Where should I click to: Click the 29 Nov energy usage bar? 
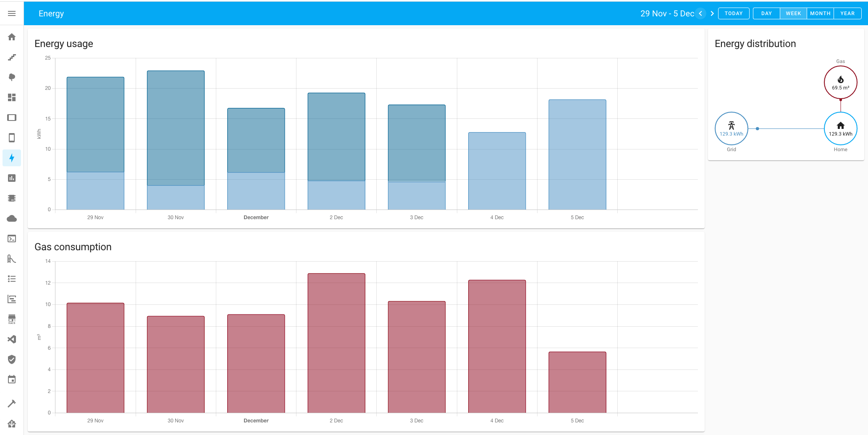point(95,143)
